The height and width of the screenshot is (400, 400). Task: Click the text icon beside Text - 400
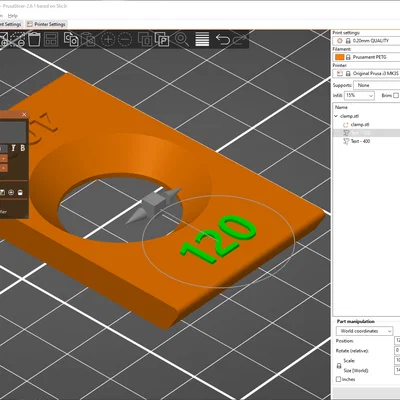tap(346, 141)
